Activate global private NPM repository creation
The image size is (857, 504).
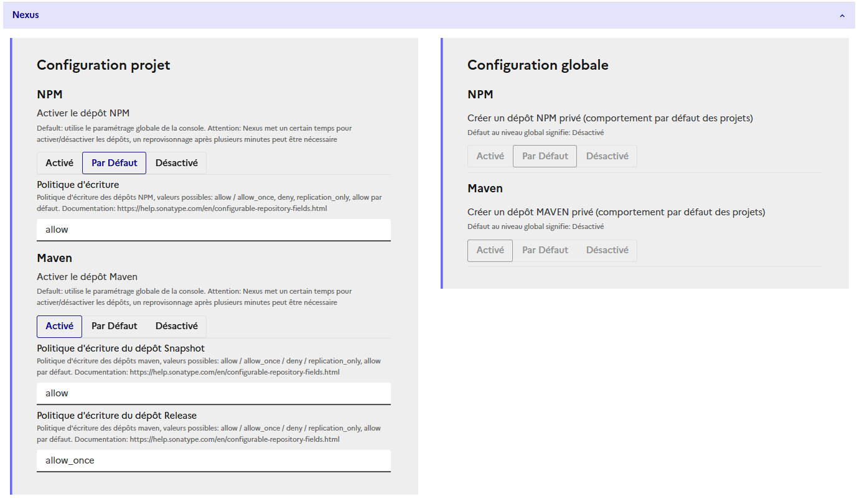[x=490, y=156]
